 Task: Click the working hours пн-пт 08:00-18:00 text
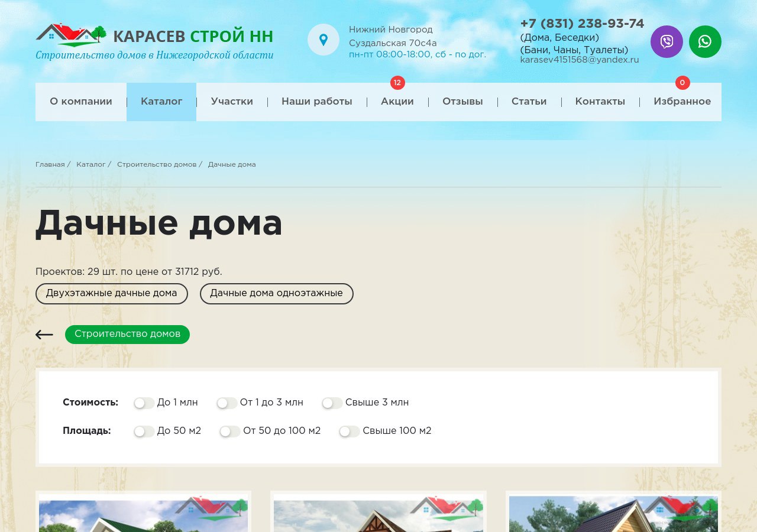(418, 54)
